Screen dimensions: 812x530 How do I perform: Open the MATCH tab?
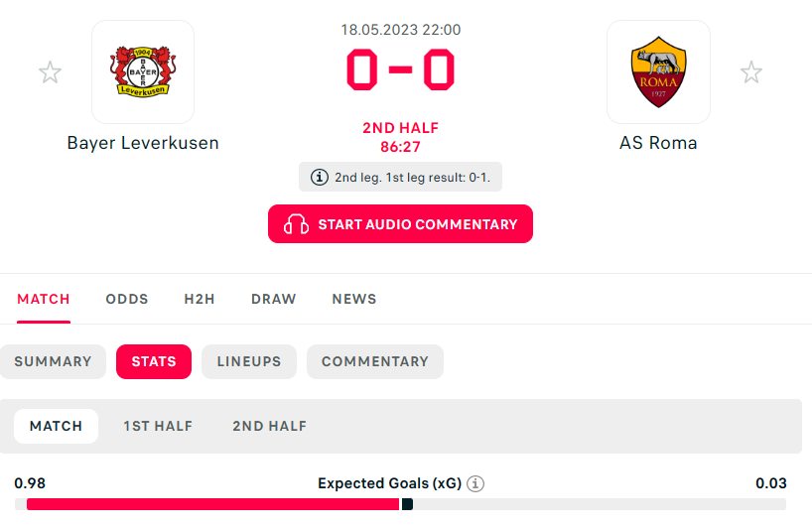click(44, 299)
